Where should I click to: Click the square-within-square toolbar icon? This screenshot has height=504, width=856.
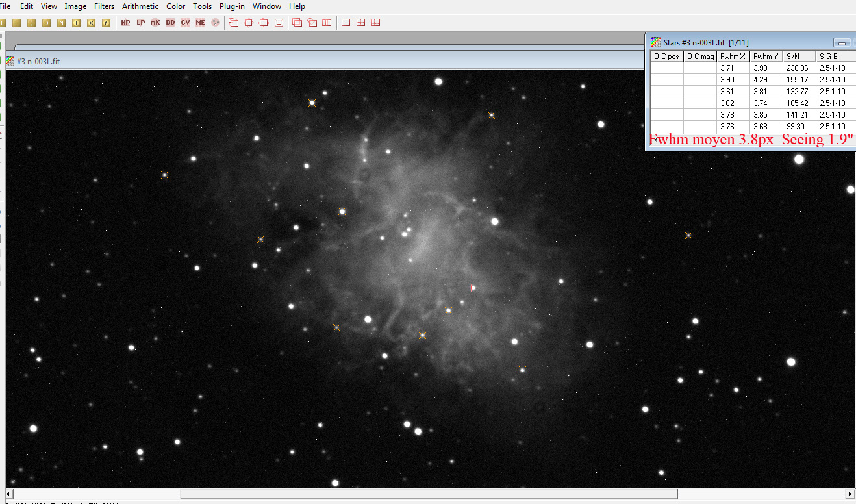coord(279,23)
